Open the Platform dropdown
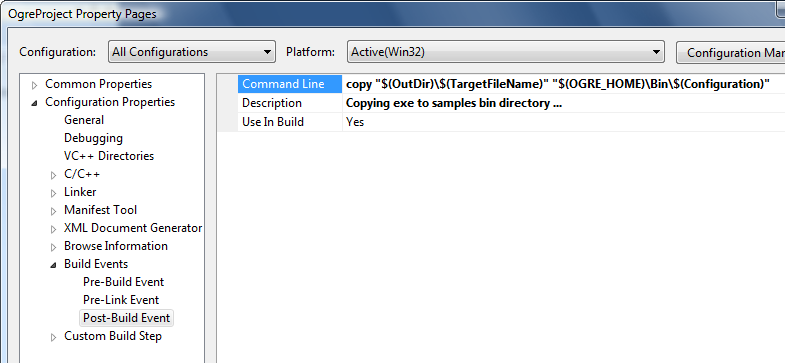Image resolution: width=785 pixels, height=363 pixels. [x=506, y=52]
